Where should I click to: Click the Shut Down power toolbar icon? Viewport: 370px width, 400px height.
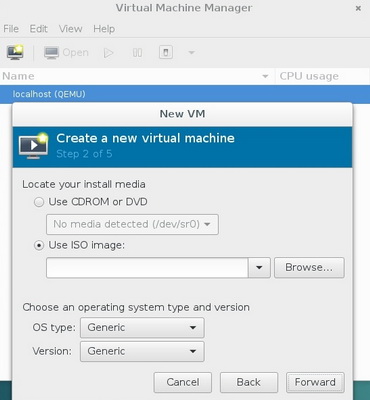click(x=166, y=52)
